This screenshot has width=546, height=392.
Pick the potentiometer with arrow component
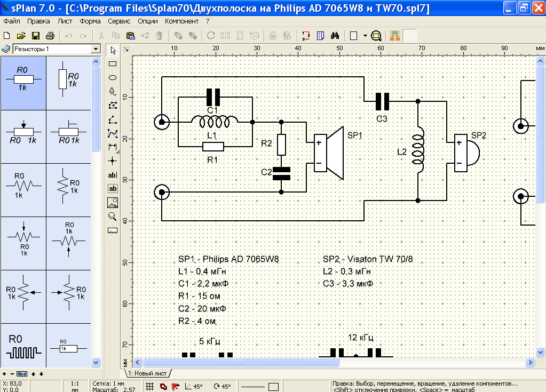point(23,137)
